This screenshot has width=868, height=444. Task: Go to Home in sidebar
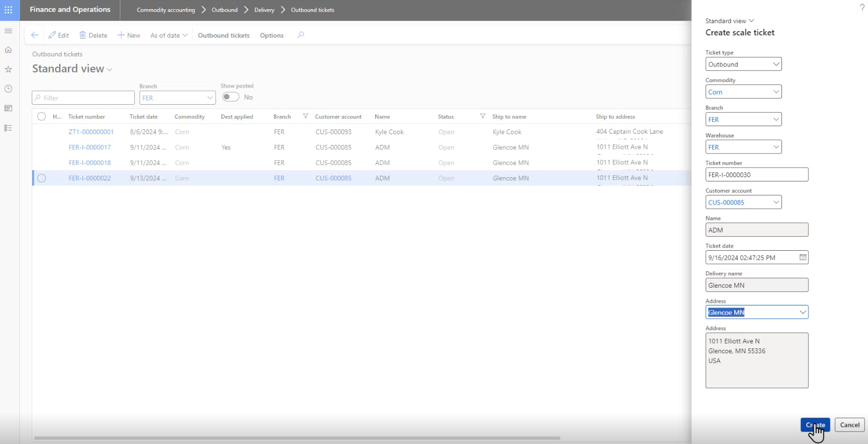click(9, 50)
